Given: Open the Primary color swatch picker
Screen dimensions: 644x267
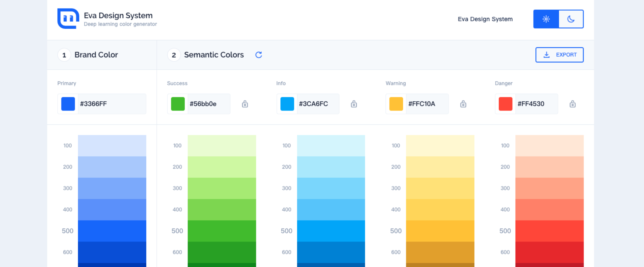Looking at the screenshot, I should point(68,104).
